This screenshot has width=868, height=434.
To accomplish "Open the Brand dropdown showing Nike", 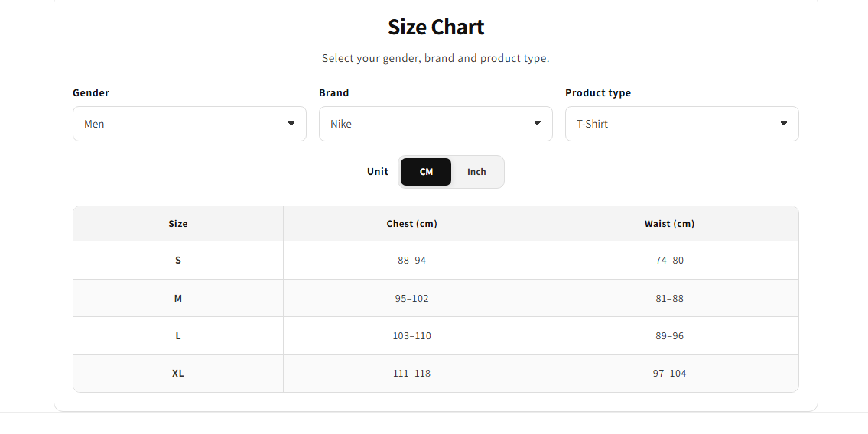I will [x=436, y=124].
